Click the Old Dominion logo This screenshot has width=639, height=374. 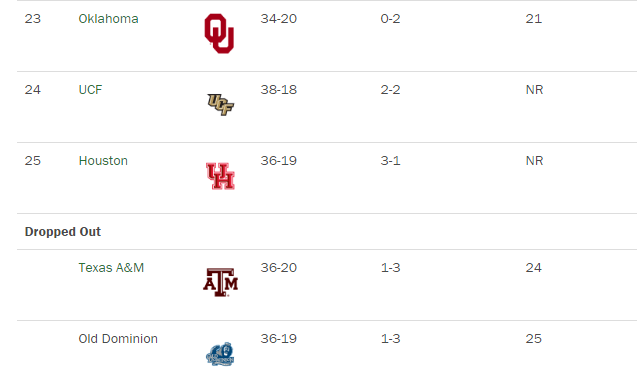coord(220,354)
